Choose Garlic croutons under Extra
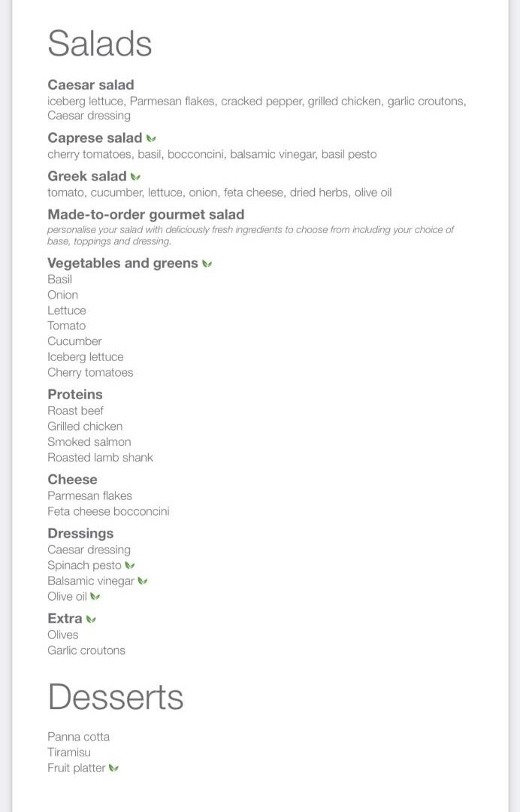 tap(86, 650)
